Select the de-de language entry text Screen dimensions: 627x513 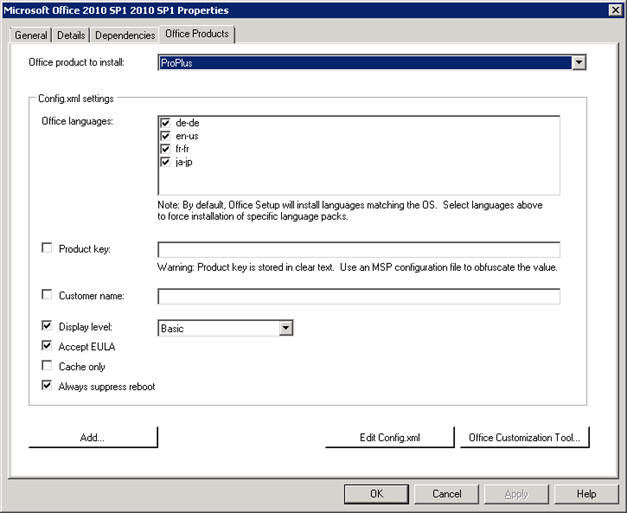(x=187, y=123)
